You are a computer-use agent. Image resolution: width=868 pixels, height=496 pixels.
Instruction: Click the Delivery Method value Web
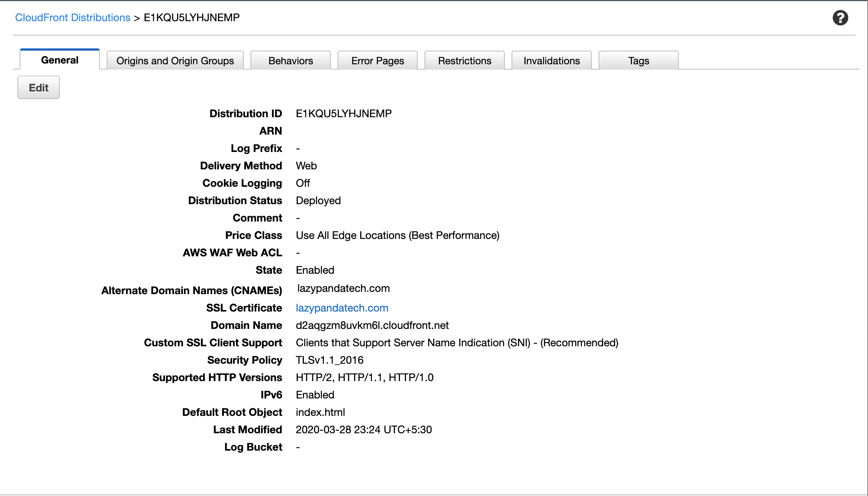pyautogui.click(x=306, y=166)
